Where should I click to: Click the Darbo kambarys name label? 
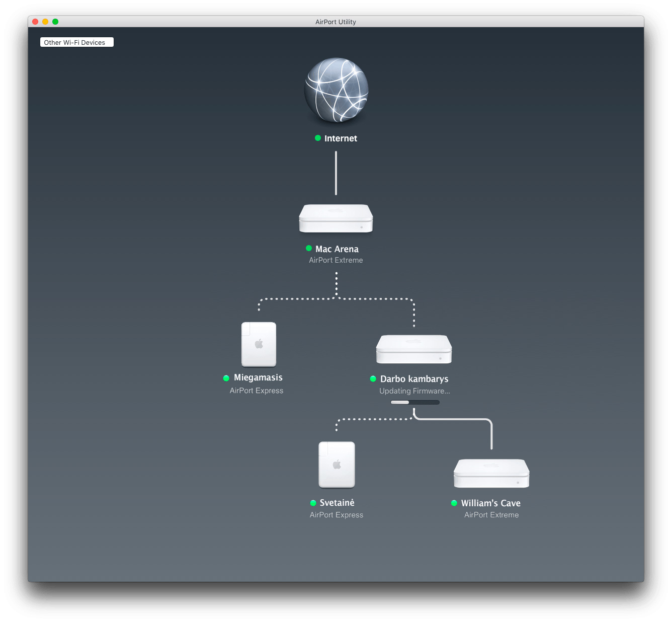coord(414,379)
